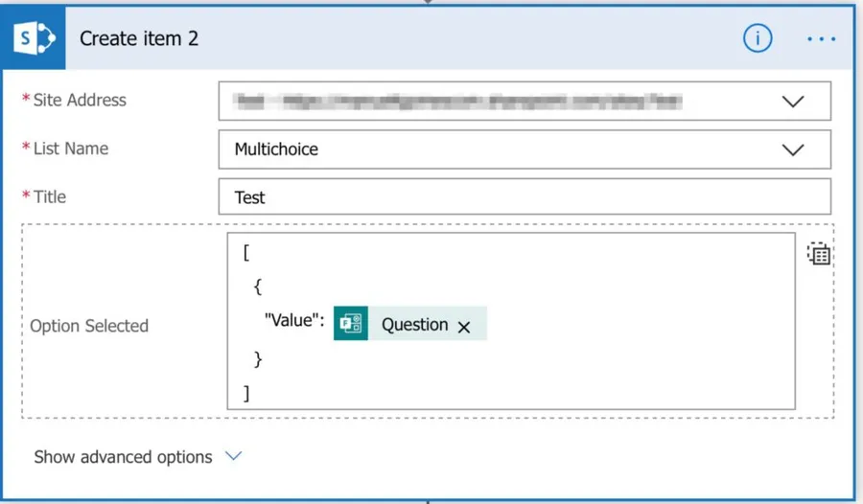The height and width of the screenshot is (504, 863).
Task: Click the Site Address field label
Action: click(79, 100)
